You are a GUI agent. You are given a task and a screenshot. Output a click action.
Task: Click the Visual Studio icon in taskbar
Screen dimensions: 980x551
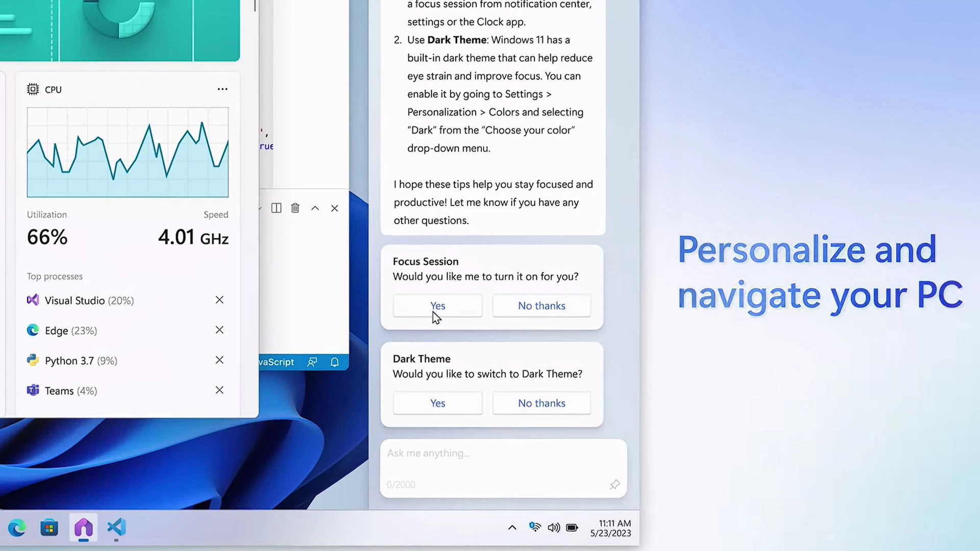click(116, 528)
